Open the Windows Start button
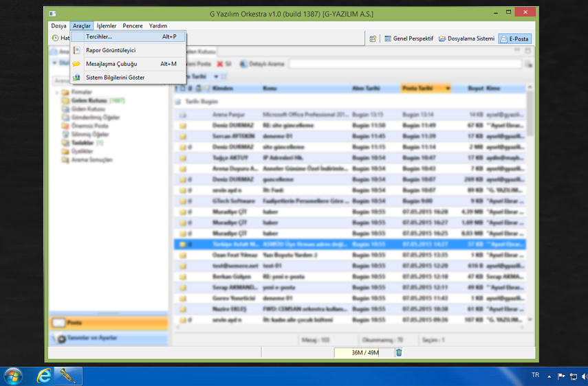This screenshot has height=386, width=588. [x=14, y=376]
